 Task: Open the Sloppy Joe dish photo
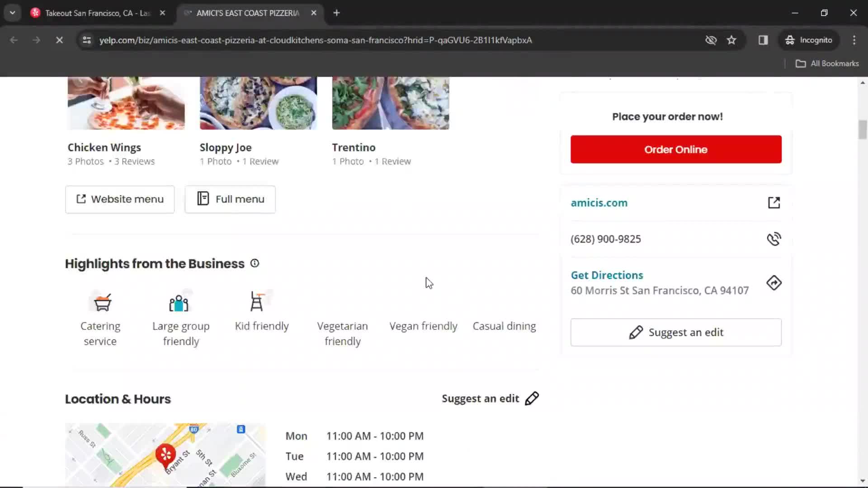point(258,103)
